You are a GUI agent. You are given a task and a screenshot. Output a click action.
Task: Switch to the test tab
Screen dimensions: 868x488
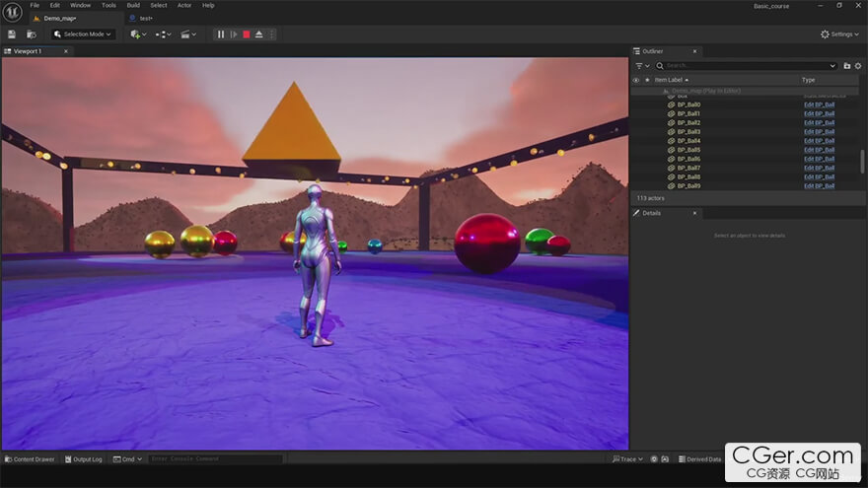point(146,19)
